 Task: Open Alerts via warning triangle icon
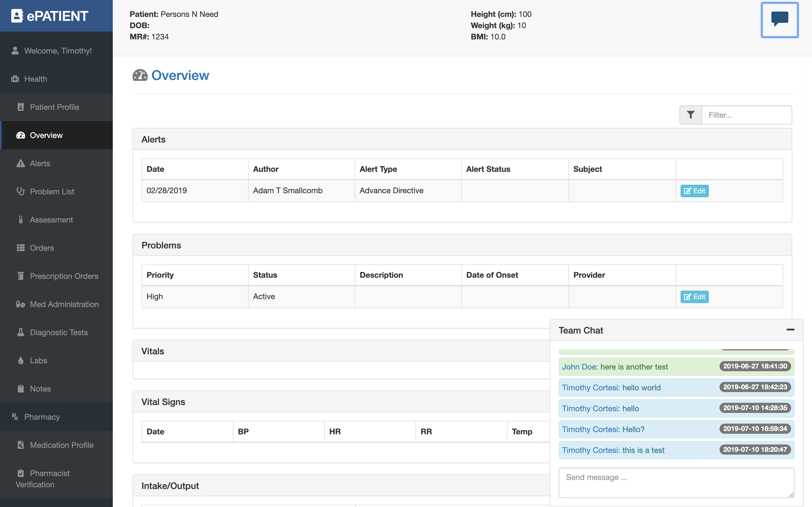pyautogui.click(x=21, y=163)
